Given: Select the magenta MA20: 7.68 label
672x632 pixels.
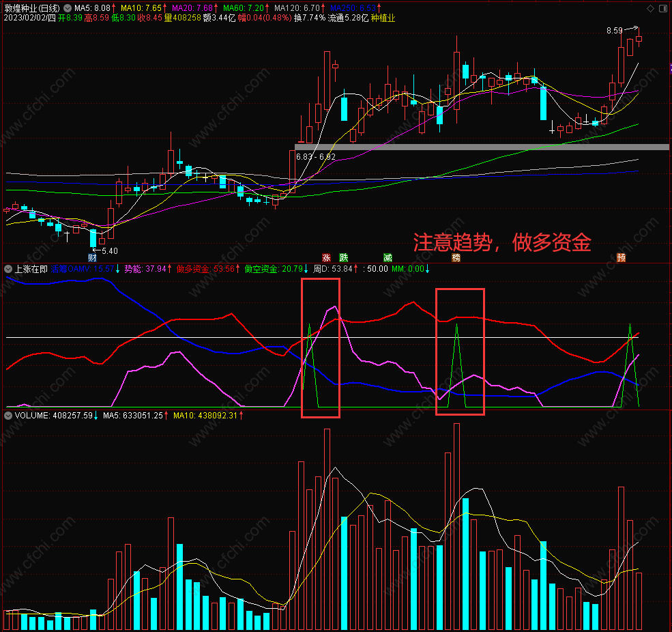Looking at the screenshot, I should click(x=192, y=8).
